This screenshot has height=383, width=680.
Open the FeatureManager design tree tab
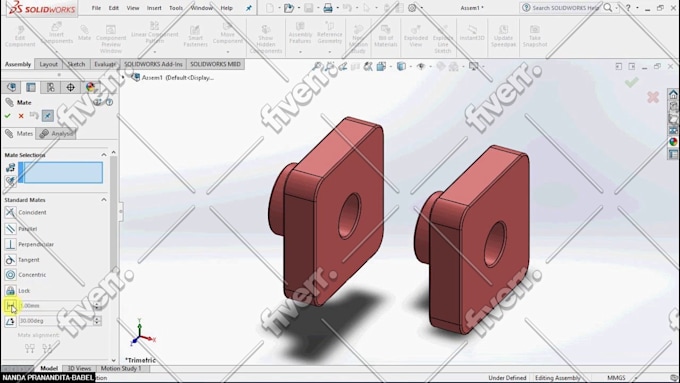[11, 87]
